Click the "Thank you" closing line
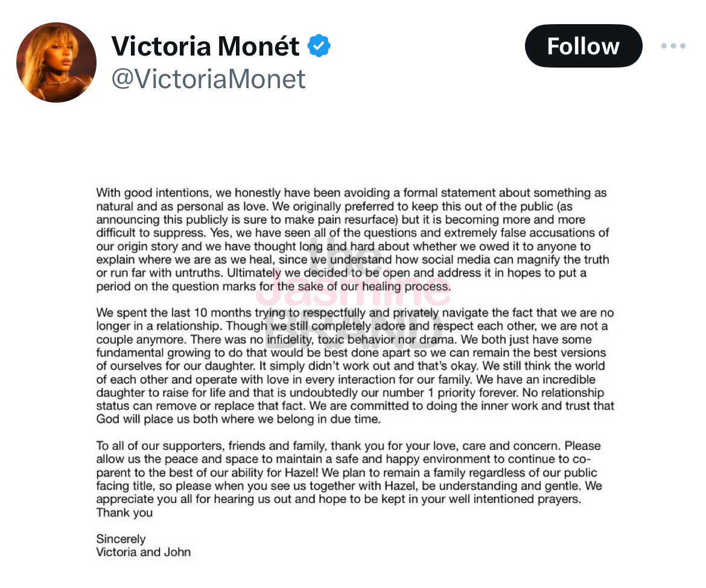The width and height of the screenshot is (706, 588). [x=124, y=513]
